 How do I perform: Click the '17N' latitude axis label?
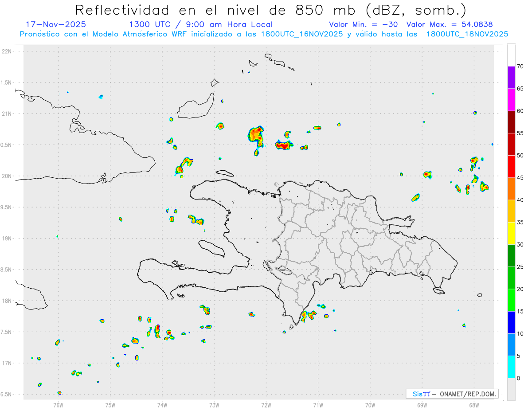(x=8, y=363)
